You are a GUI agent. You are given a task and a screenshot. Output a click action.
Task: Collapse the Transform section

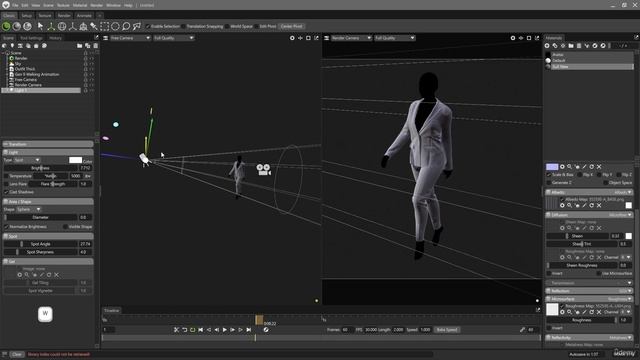click(x=48, y=144)
